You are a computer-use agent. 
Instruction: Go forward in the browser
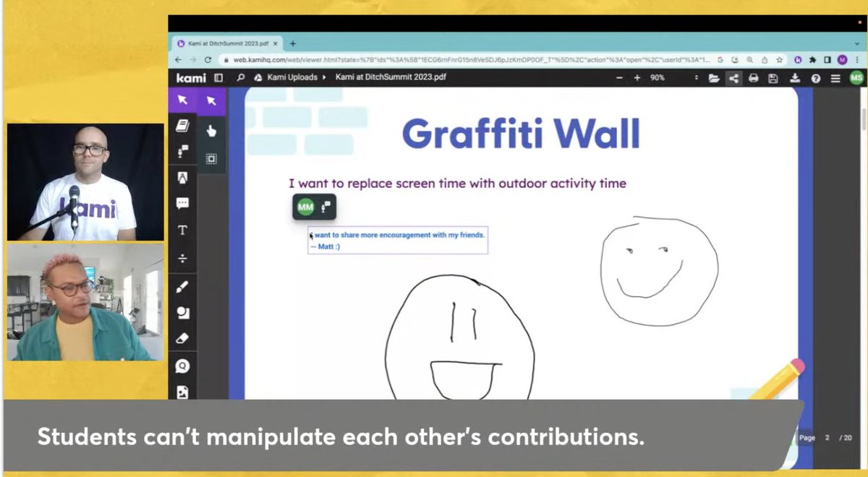coord(193,60)
